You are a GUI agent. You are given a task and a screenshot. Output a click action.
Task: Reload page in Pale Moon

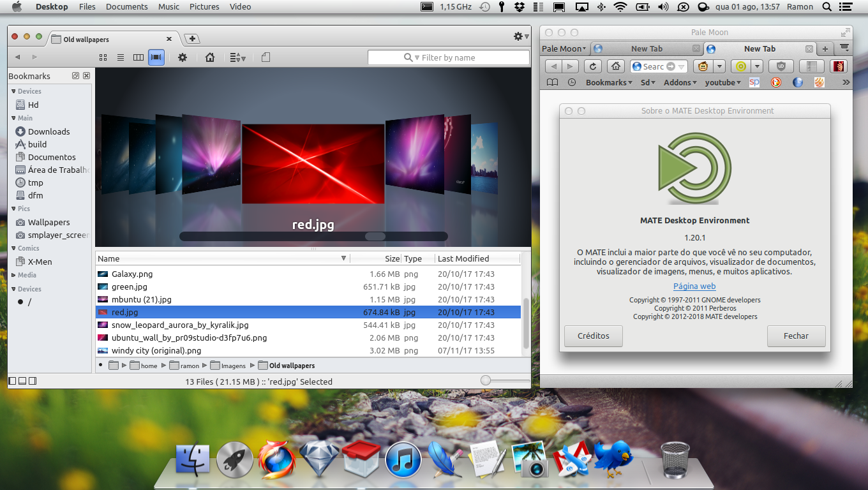[x=593, y=66]
